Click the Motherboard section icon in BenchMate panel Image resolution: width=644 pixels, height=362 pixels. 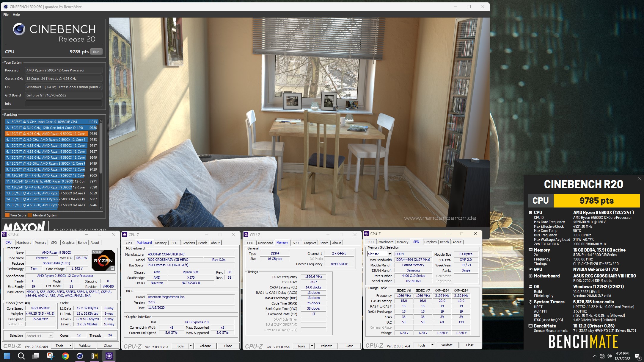pyautogui.click(x=530, y=276)
